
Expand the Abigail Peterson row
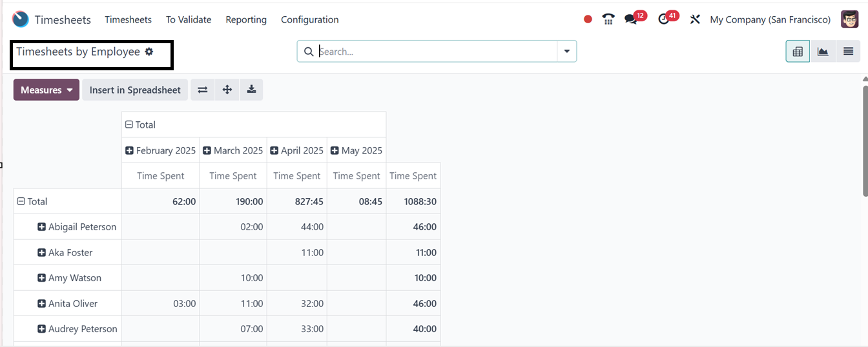[41, 227]
